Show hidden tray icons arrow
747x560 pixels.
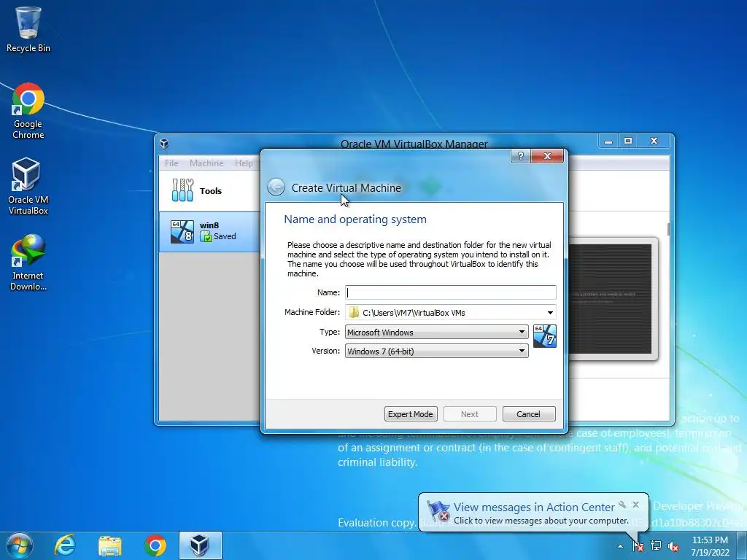click(x=620, y=546)
